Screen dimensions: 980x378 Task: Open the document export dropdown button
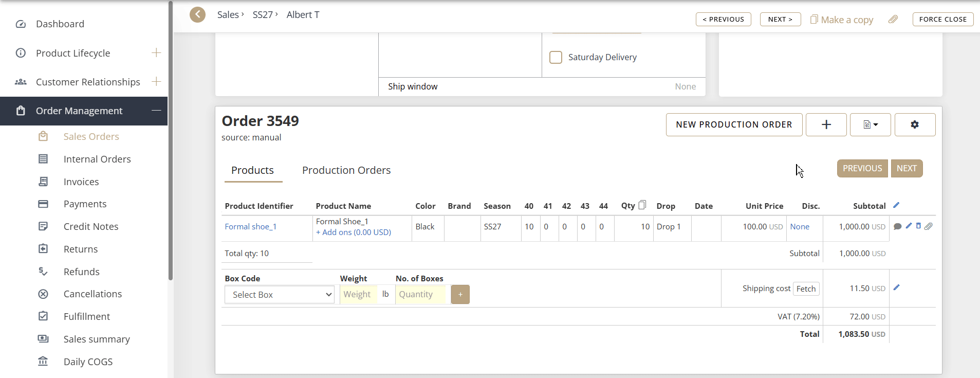click(x=870, y=125)
